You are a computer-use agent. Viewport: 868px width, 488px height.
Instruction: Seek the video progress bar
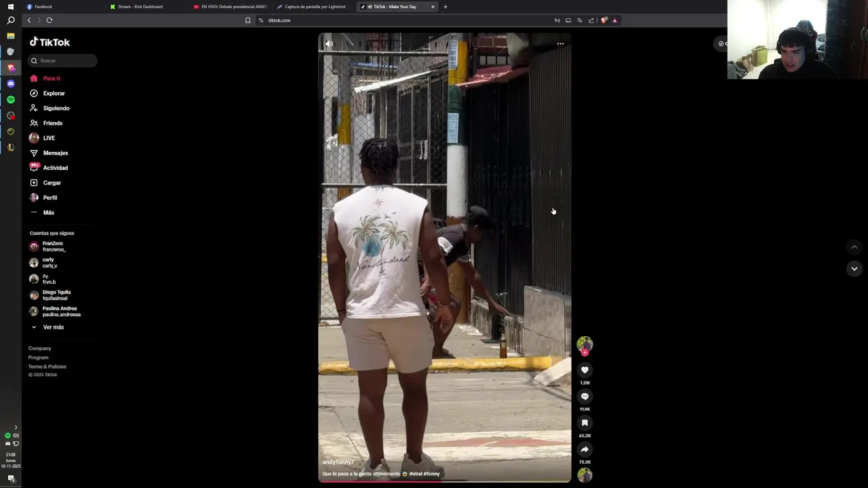pos(445,481)
